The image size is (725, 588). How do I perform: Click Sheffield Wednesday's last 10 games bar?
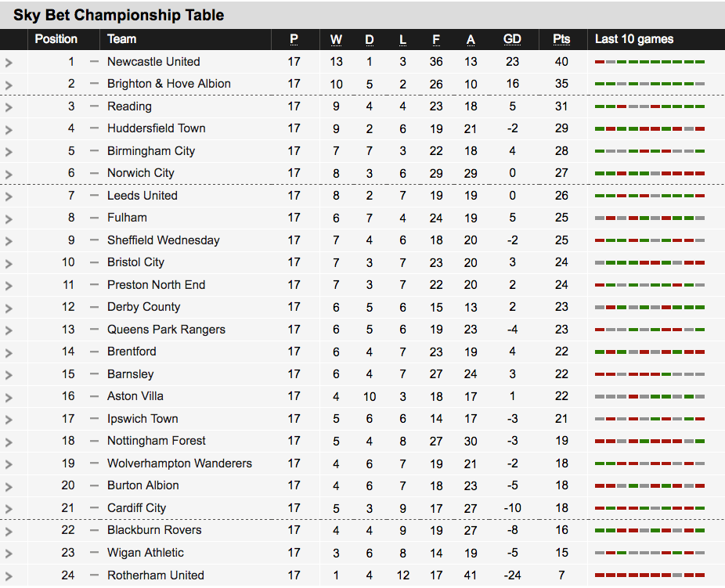coord(650,240)
